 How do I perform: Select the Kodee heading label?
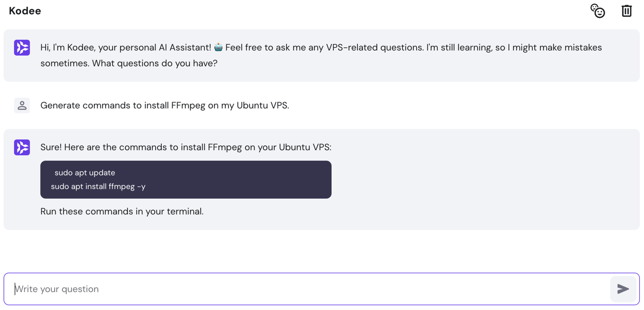(25, 11)
